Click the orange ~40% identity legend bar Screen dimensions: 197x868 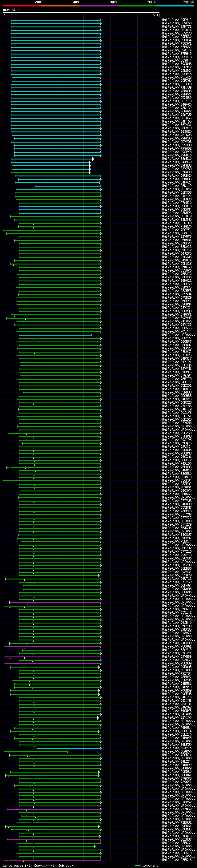[x=60, y=6]
